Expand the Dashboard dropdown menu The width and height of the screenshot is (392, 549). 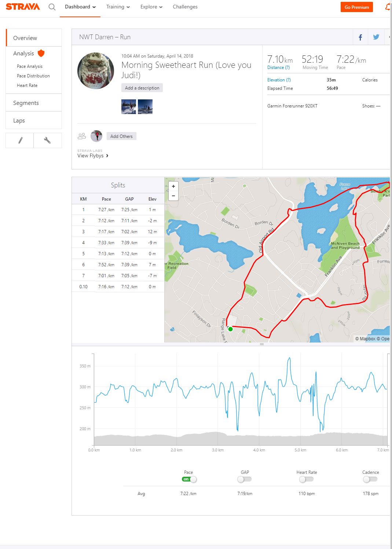tap(80, 7)
